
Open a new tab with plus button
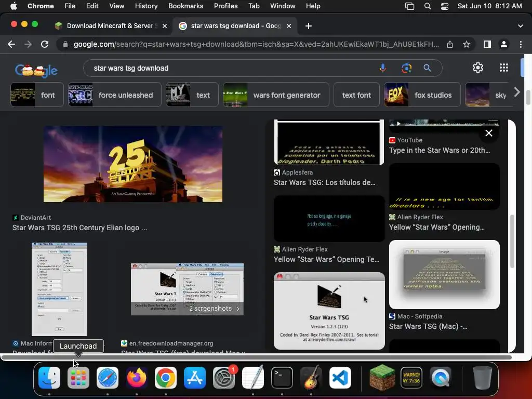pos(309,26)
